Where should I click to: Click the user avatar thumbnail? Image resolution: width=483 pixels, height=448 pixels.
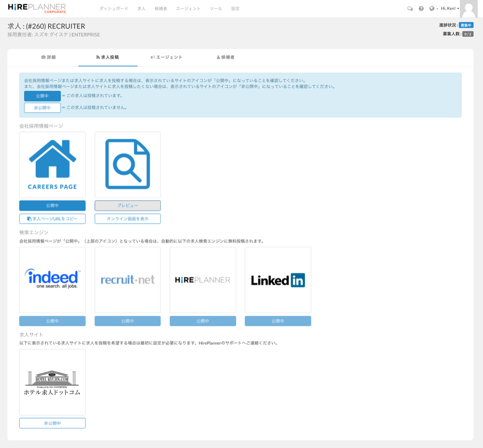click(x=471, y=8)
